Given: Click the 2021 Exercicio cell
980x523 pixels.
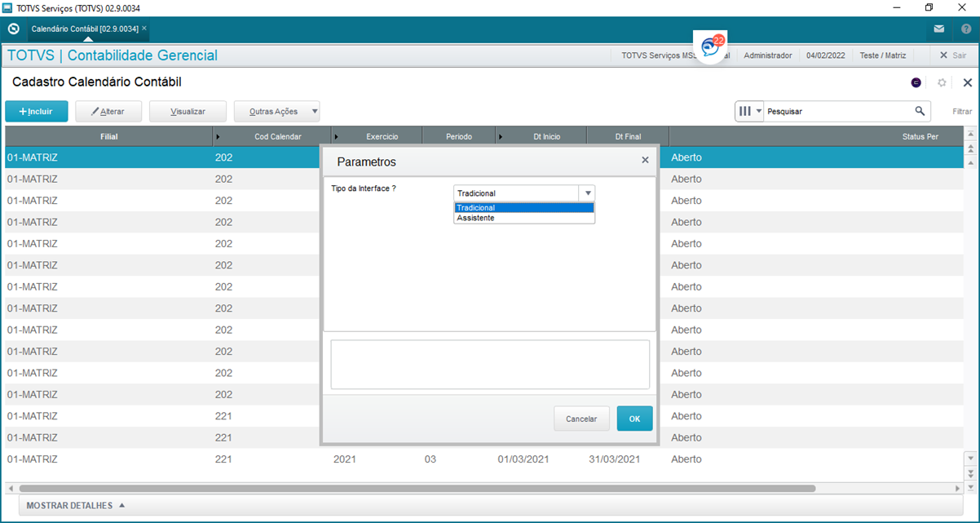Looking at the screenshot, I should pyautogui.click(x=345, y=459).
